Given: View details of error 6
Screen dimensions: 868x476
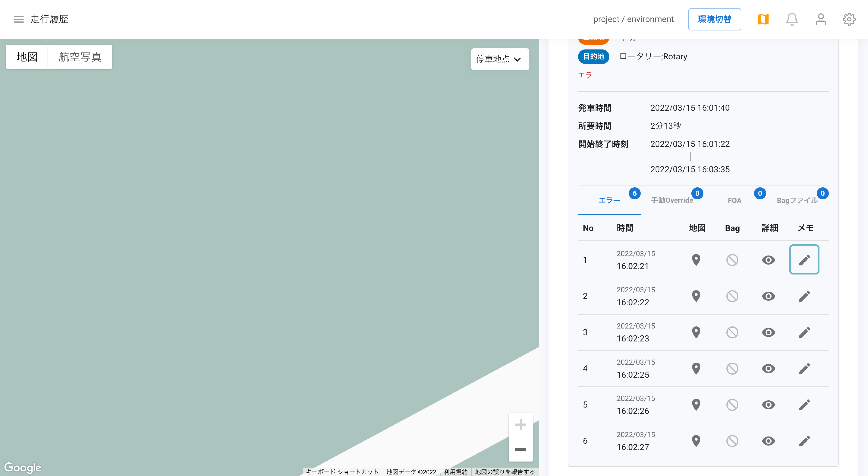Looking at the screenshot, I should pyautogui.click(x=768, y=441).
